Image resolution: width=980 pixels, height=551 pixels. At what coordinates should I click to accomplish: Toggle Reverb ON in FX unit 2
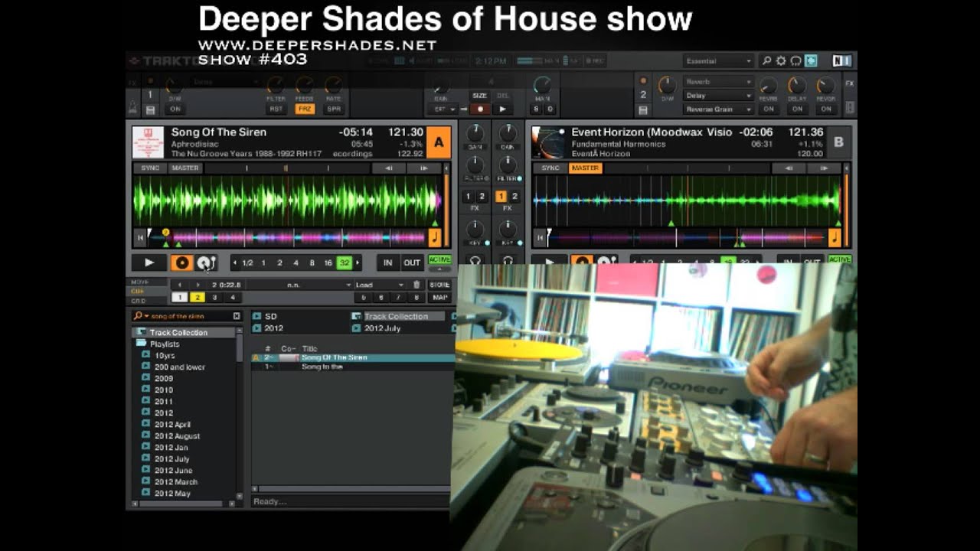pyautogui.click(x=769, y=109)
